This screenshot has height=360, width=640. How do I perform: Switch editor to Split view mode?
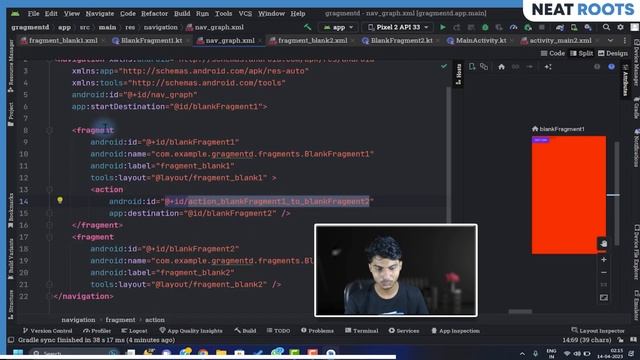(x=582, y=53)
